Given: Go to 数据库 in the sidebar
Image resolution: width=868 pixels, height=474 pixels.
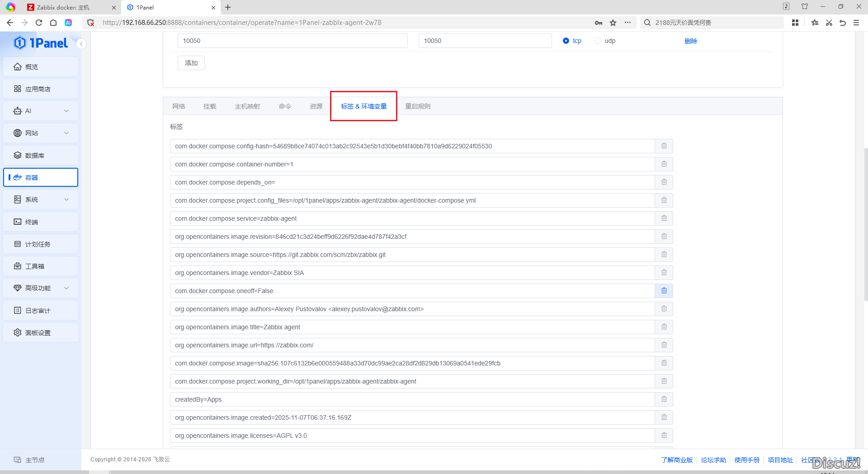Looking at the screenshot, I should pyautogui.click(x=41, y=156).
